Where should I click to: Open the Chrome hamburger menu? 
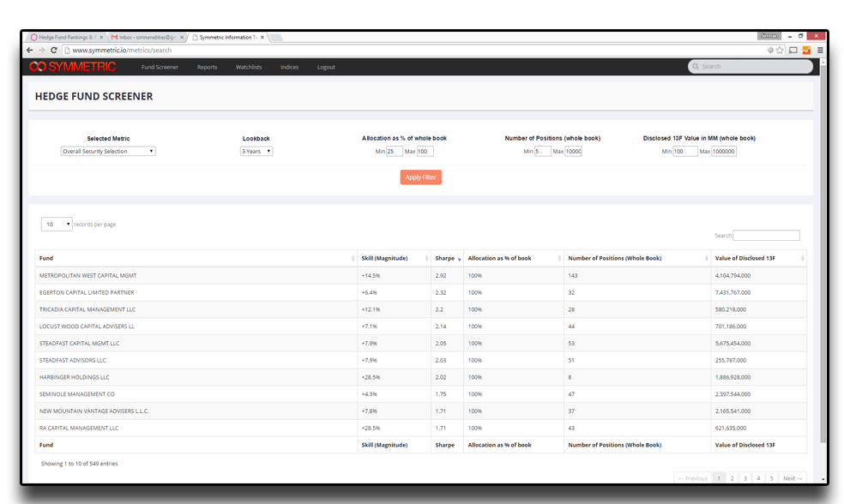click(820, 50)
